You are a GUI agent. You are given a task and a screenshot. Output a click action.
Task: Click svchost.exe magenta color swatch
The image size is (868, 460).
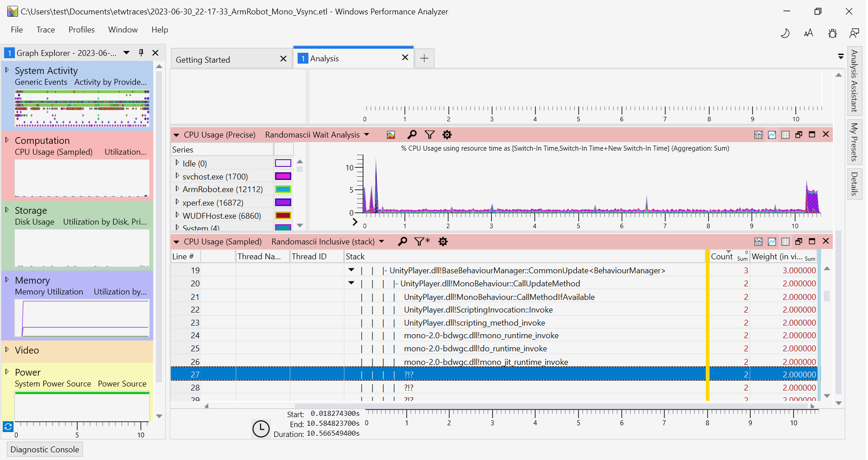[283, 176]
